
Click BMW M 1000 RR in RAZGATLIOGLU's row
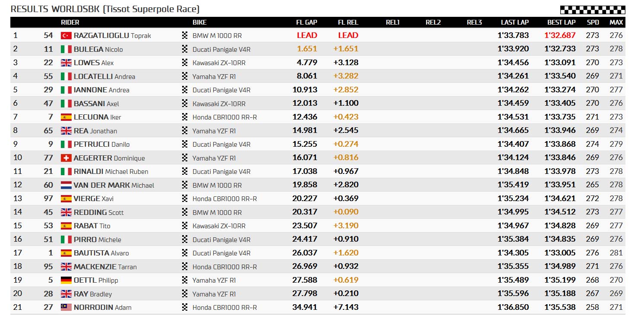[x=217, y=35]
